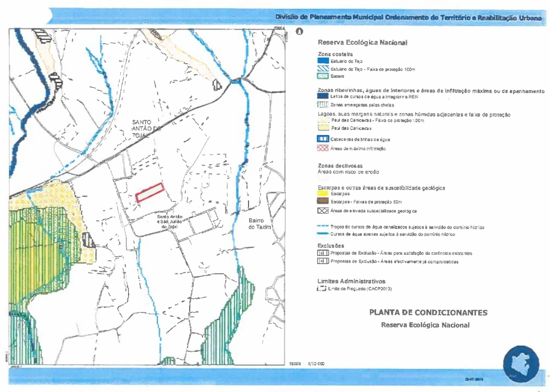The height and width of the screenshot is (392, 550).
Task: Click the Limite de Freguesia dashed symbol
Action: [x=322, y=289]
